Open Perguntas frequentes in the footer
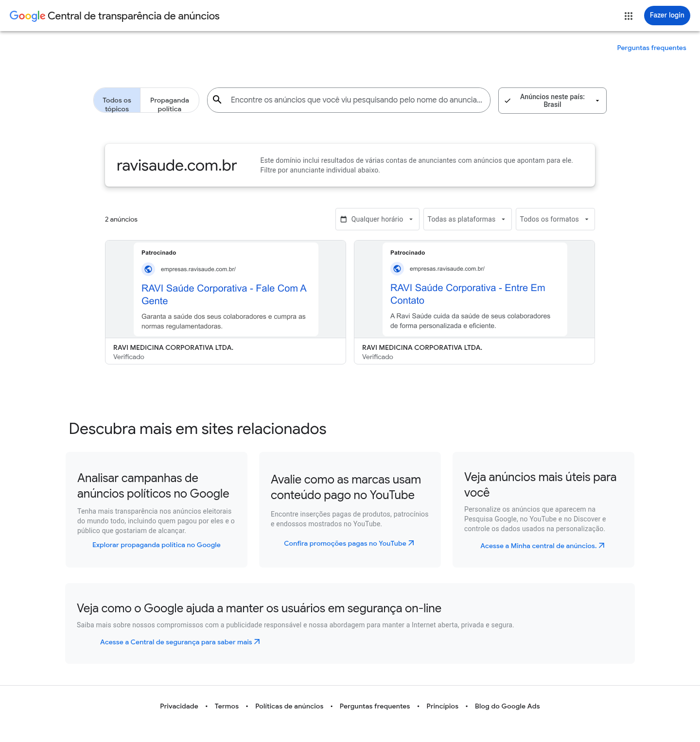The height and width of the screenshot is (742, 700). click(x=375, y=706)
